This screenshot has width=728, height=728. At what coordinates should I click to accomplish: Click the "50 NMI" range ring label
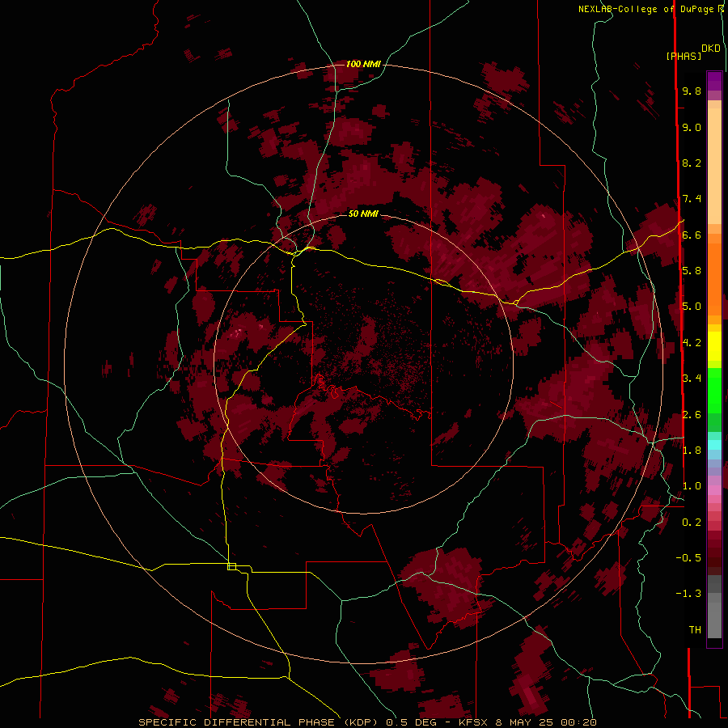point(363,214)
